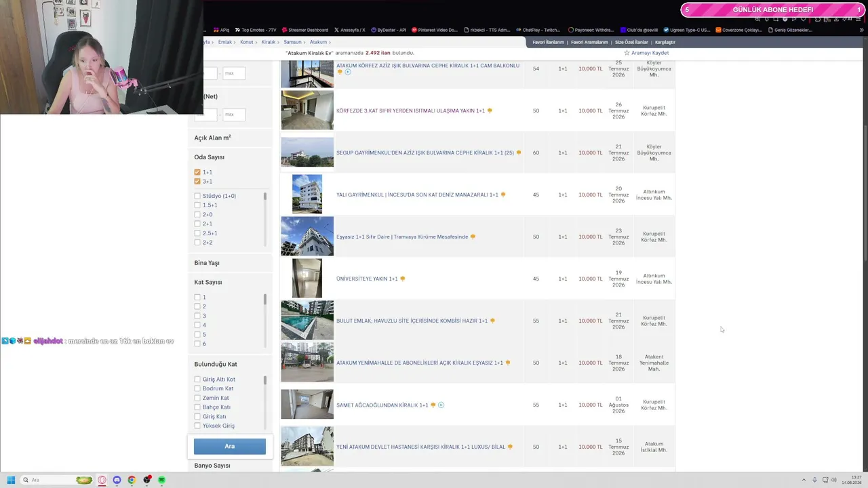The height and width of the screenshot is (488, 868).
Task: Open the Top Emotes - 7TV bookmark
Action: pos(256,30)
